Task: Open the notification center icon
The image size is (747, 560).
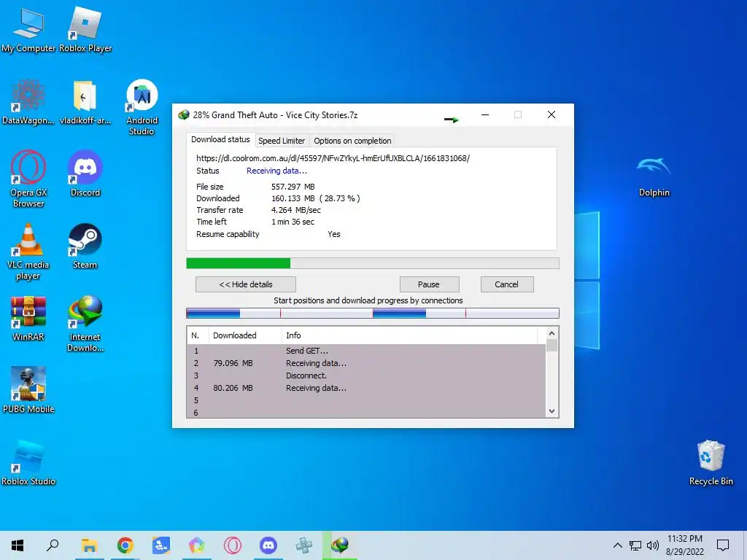Action: (723, 545)
